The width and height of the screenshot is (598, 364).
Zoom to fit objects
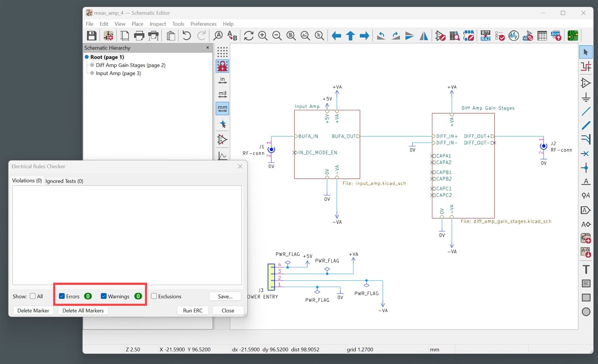click(x=305, y=36)
